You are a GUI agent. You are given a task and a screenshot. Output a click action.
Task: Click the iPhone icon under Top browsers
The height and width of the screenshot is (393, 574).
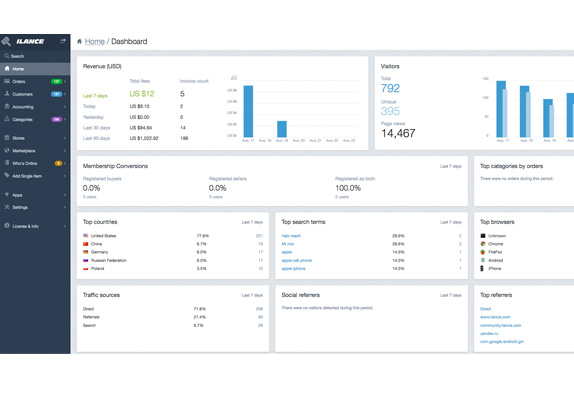pos(482,268)
